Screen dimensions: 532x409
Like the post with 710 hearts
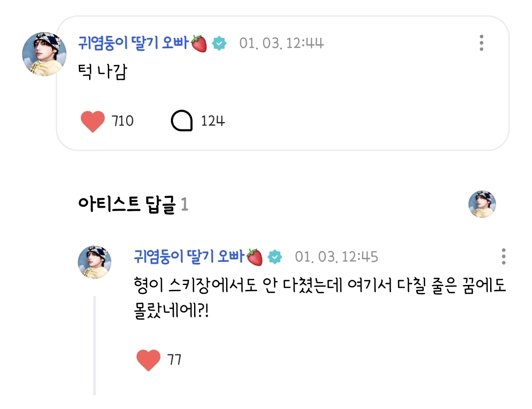click(x=93, y=121)
